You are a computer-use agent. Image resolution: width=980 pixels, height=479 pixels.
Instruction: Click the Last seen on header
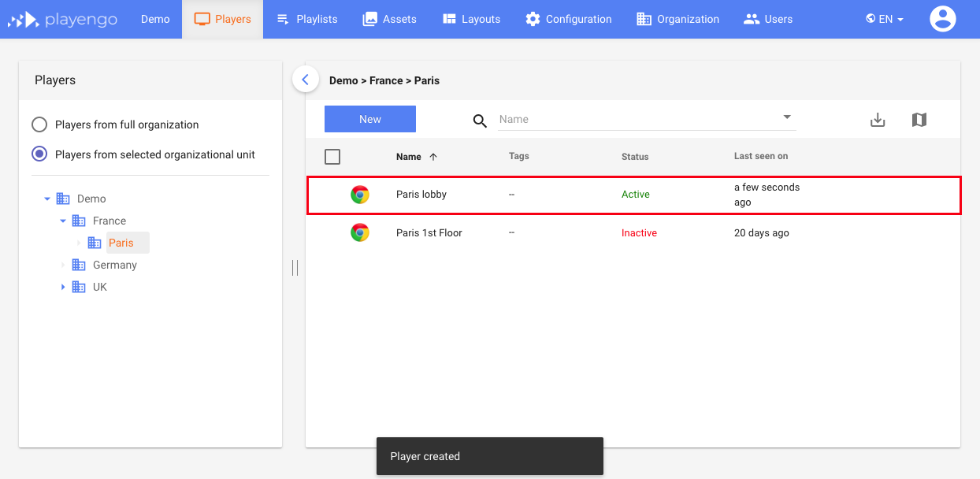click(761, 156)
